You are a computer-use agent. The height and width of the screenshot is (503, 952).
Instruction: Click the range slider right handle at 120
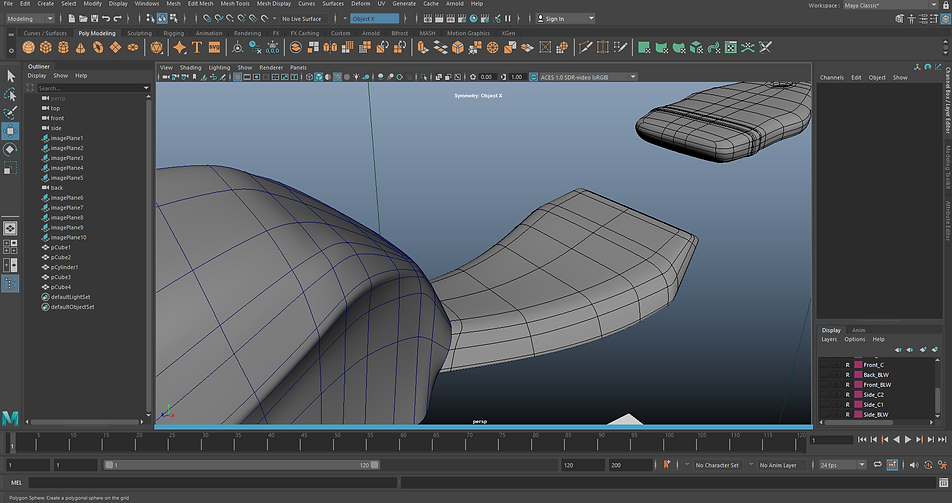pos(375,465)
